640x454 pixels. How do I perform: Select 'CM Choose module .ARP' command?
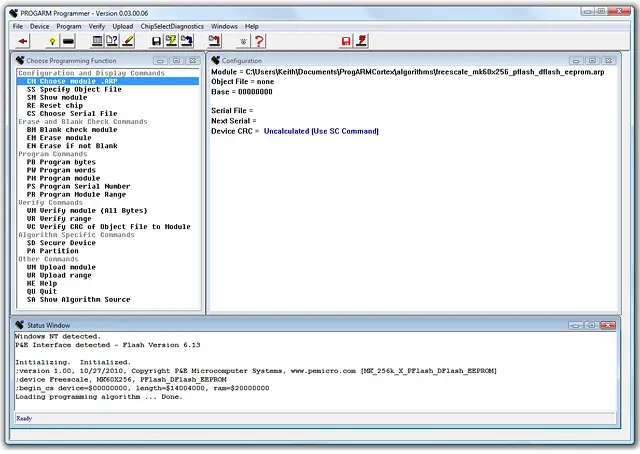point(108,81)
